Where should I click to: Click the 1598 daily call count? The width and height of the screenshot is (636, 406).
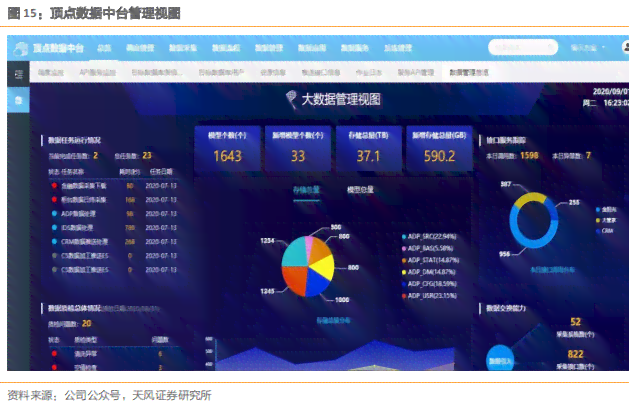(x=529, y=155)
